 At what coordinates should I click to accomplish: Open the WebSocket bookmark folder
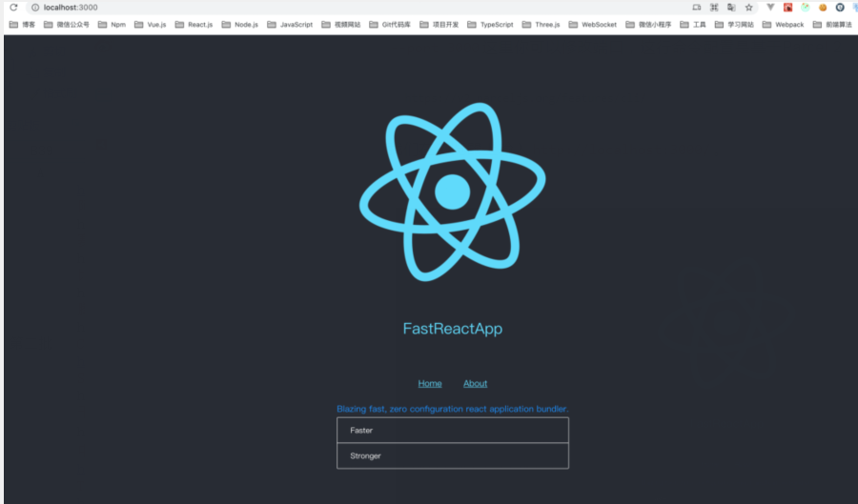click(593, 25)
